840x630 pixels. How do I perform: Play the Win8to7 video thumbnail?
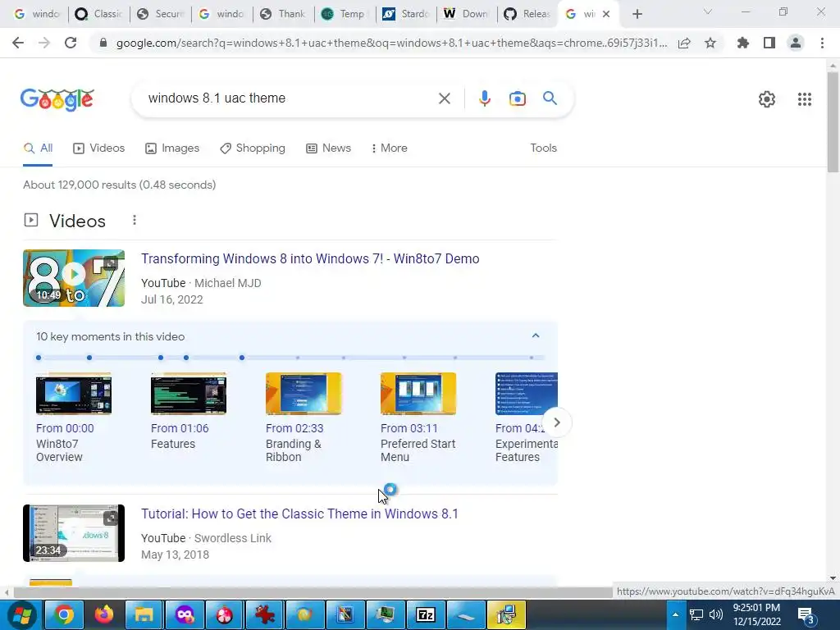(74, 278)
